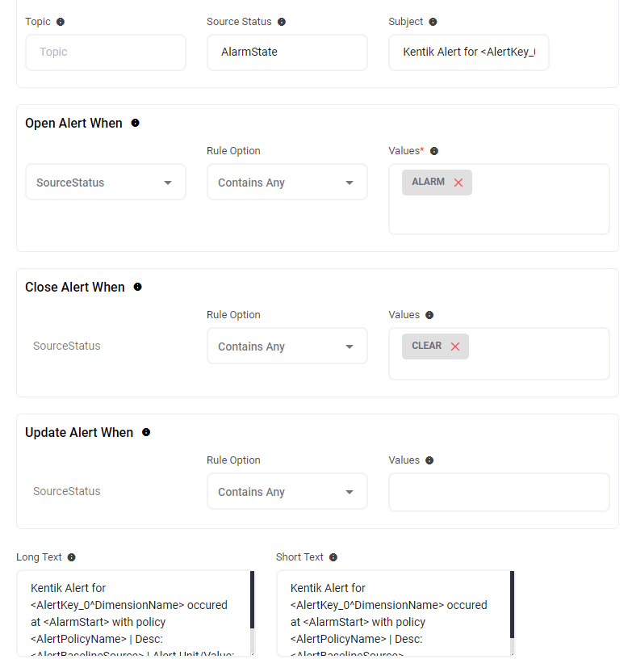The height and width of the screenshot is (672, 628).
Task: Click the Subject field with Kentik Alert
Action: click(x=468, y=52)
